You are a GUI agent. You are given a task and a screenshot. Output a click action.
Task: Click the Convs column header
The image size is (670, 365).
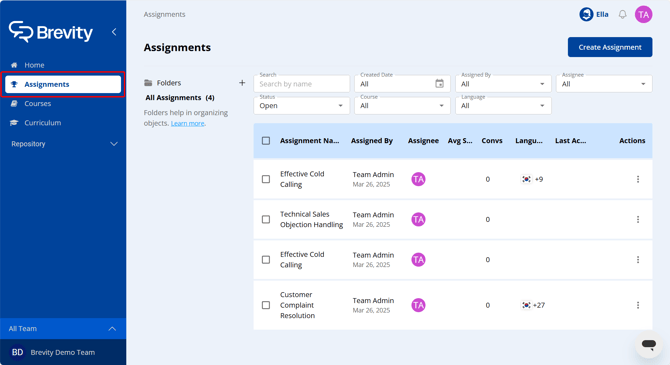[492, 141]
